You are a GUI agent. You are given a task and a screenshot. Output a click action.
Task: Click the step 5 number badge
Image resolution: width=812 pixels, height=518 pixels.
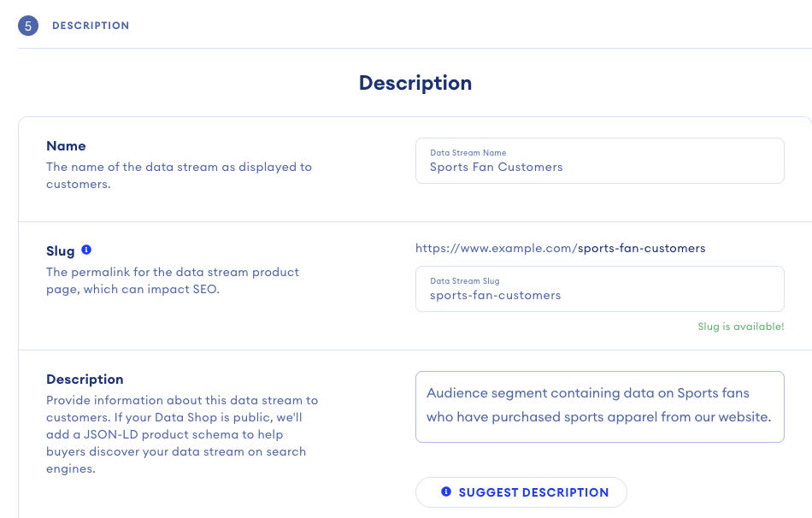point(28,26)
